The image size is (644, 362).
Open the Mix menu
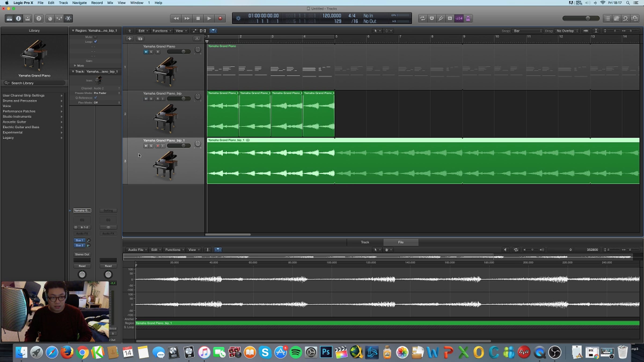(x=110, y=3)
